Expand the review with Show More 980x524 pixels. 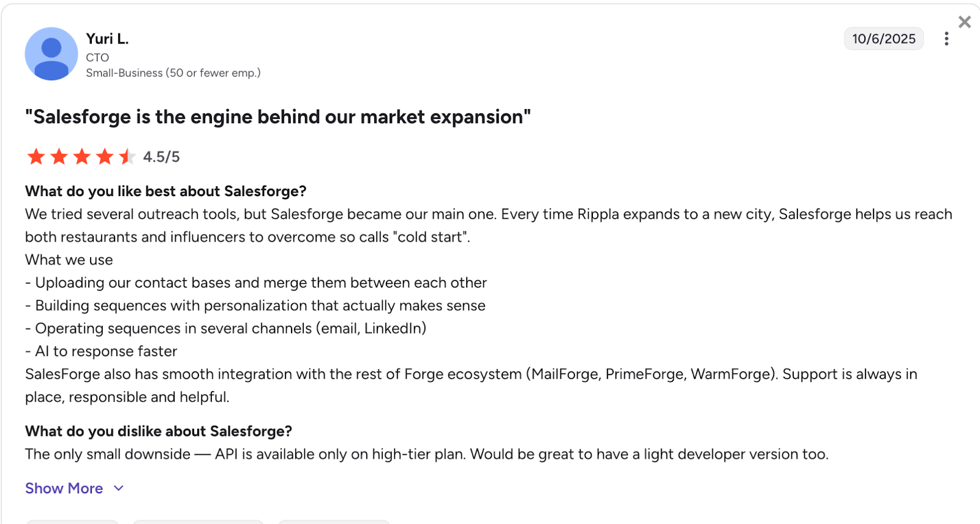click(x=64, y=488)
